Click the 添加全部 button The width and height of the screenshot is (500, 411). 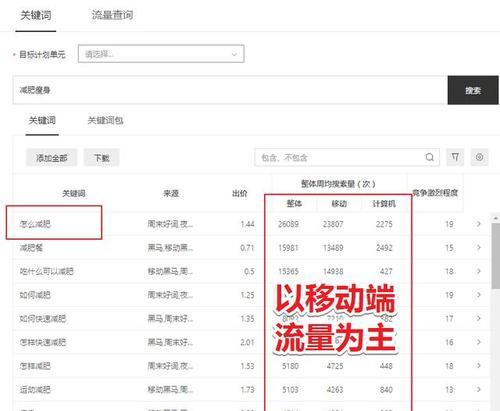[52, 157]
